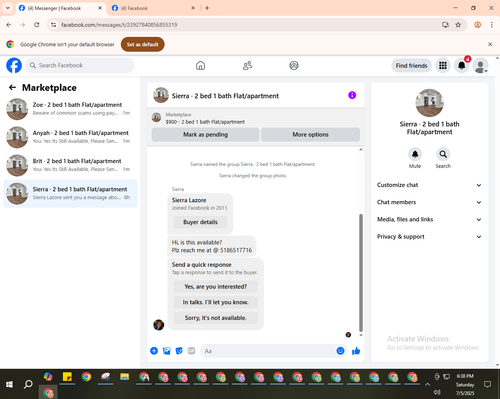Viewport: 500px width, 399px height.
Task: Open the account profile avatar menu
Action: tap(480, 66)
